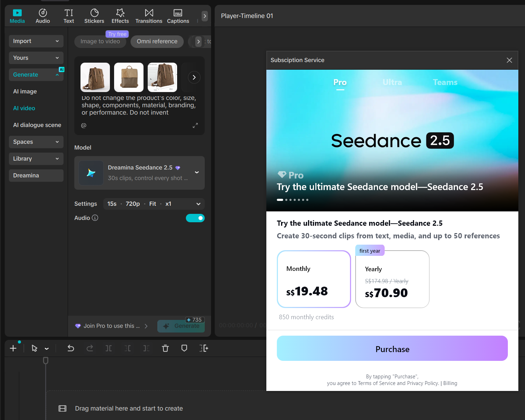This screenshot has width=525, height=420.
Task: Click the Purchase button
Action: (x=392, y=348)
